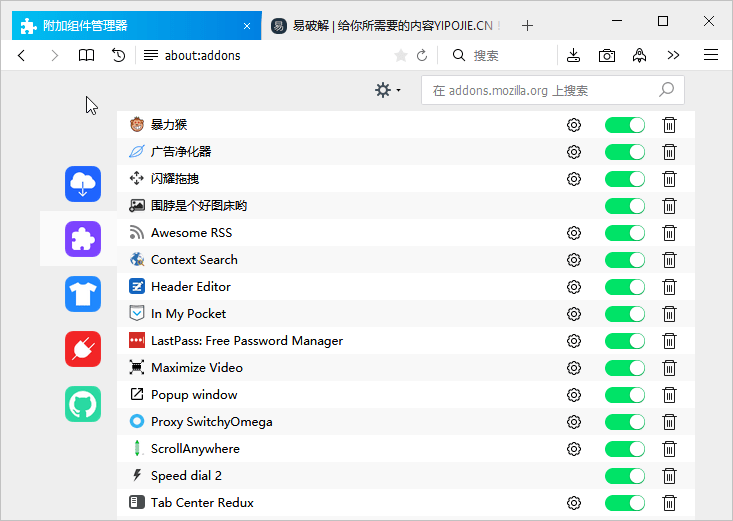733x521 pixels.
Task: Open the add-on tools gear dropdown
Action: pos(388,90)
